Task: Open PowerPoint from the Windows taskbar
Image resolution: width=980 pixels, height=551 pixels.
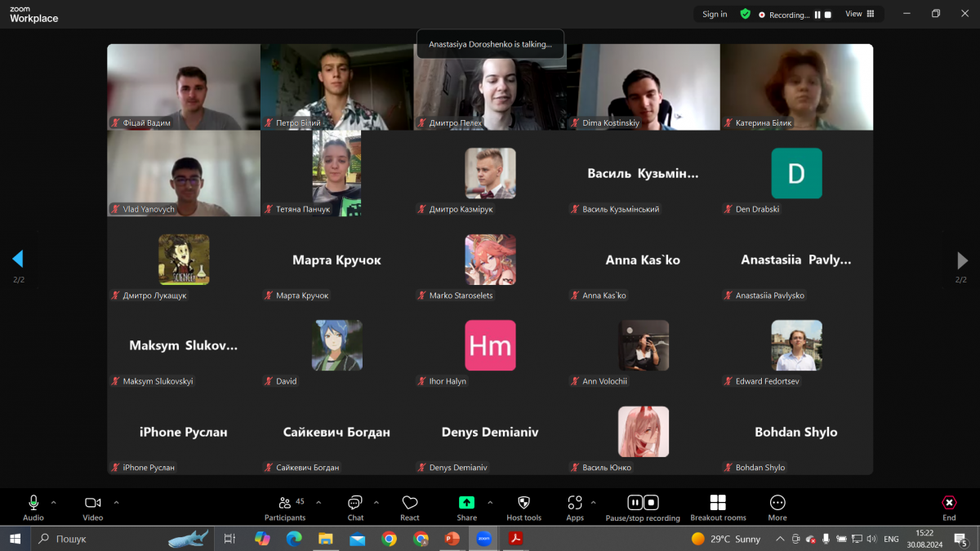Action: pos(452,539)
